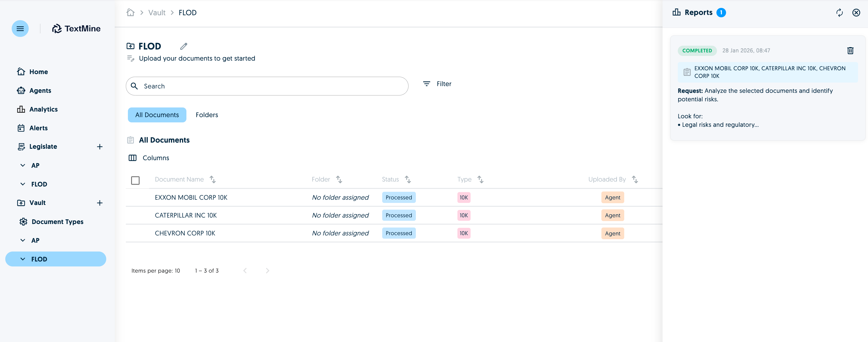Switch to Folders tab

207,115
